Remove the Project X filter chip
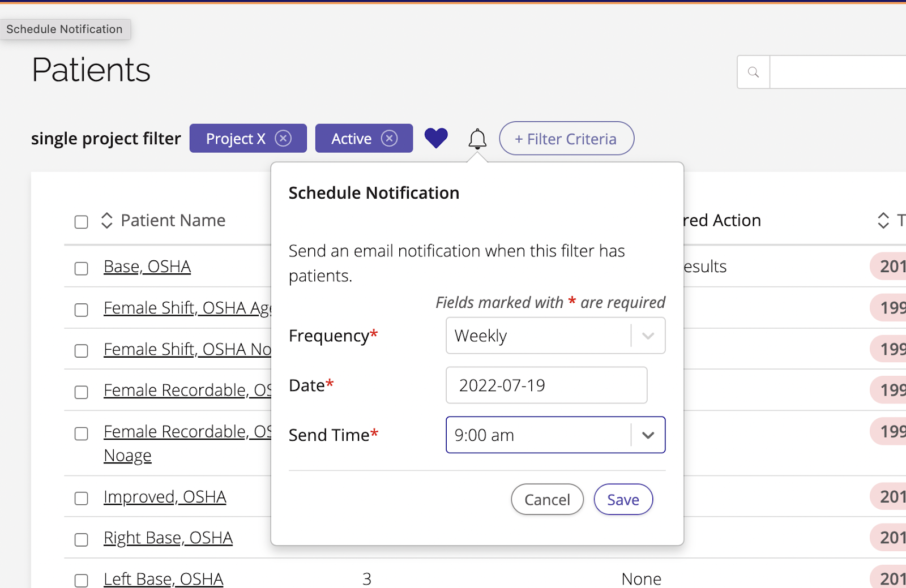The height and width of the screenshot is (588, 906). 283,138
